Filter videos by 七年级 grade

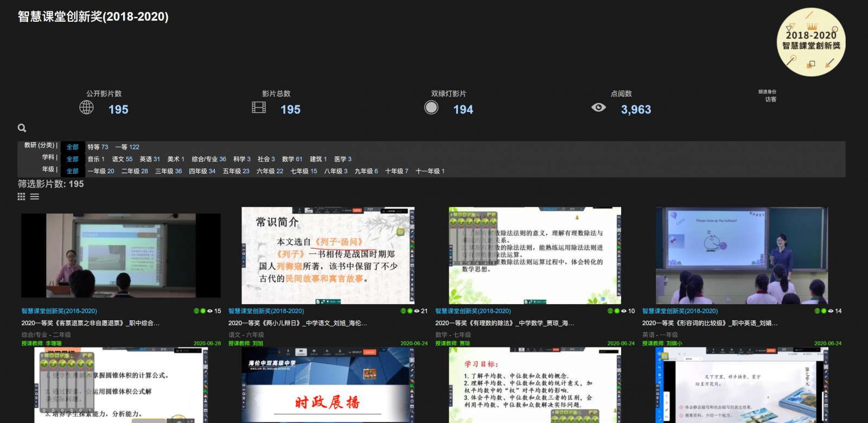click(x=303, y=171)
